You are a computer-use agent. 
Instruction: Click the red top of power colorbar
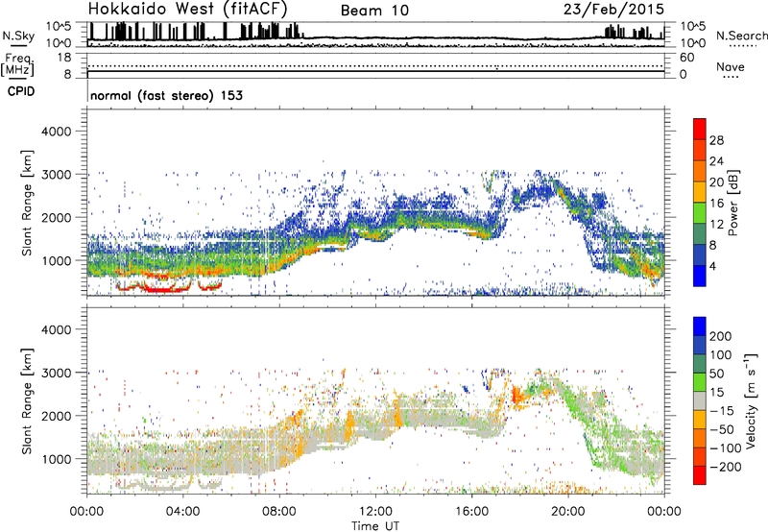700,130
